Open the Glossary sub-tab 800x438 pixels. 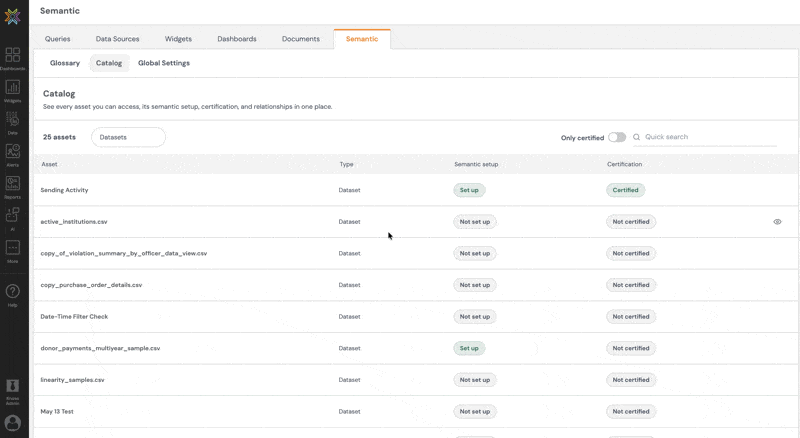pyautogui.click(x=65, y=63)
